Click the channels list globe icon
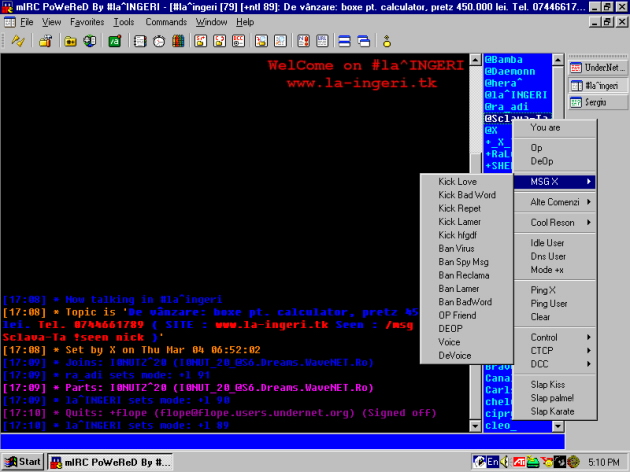This screenshot has height=472, width=630. click(90, 41)
